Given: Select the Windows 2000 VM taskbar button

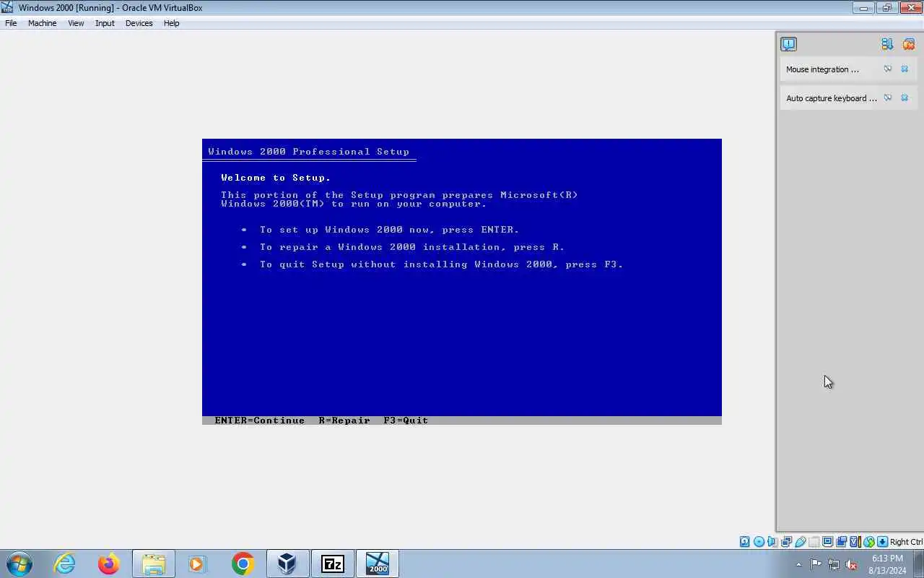Looking at the screenshot, I should point(378,564).
